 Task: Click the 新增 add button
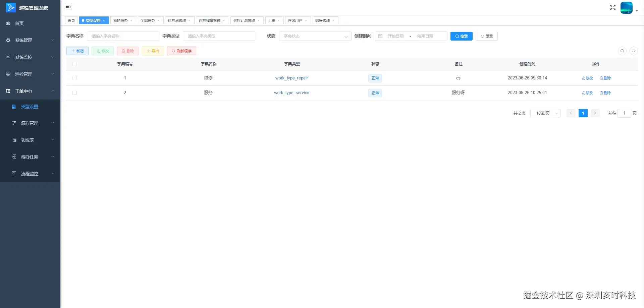pos(77,51)
